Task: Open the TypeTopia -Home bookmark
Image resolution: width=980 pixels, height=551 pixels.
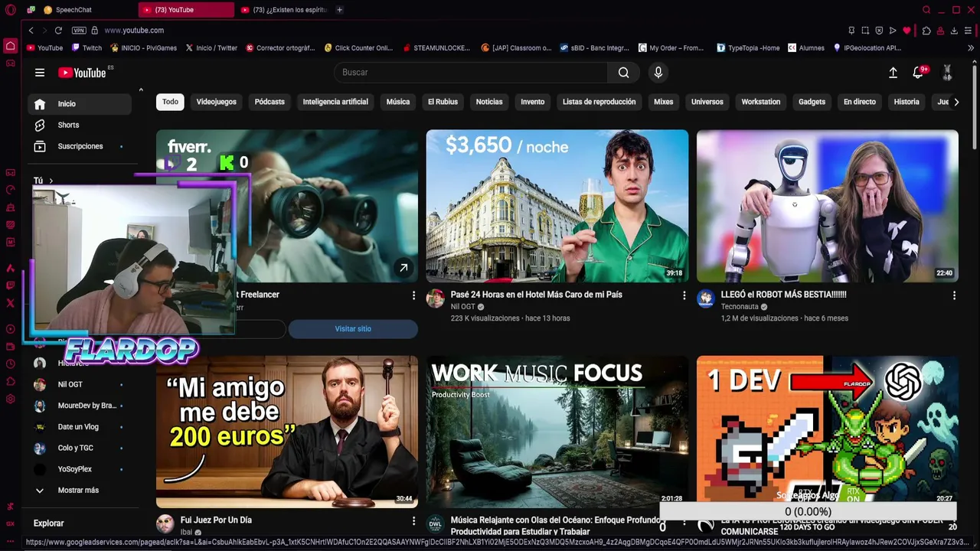Action: pos(748,47)
